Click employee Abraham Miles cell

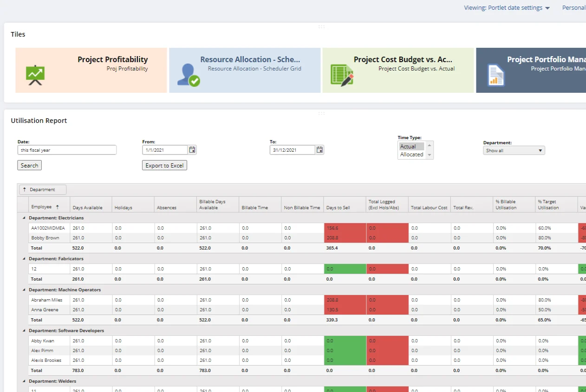(x=49, y=300)
